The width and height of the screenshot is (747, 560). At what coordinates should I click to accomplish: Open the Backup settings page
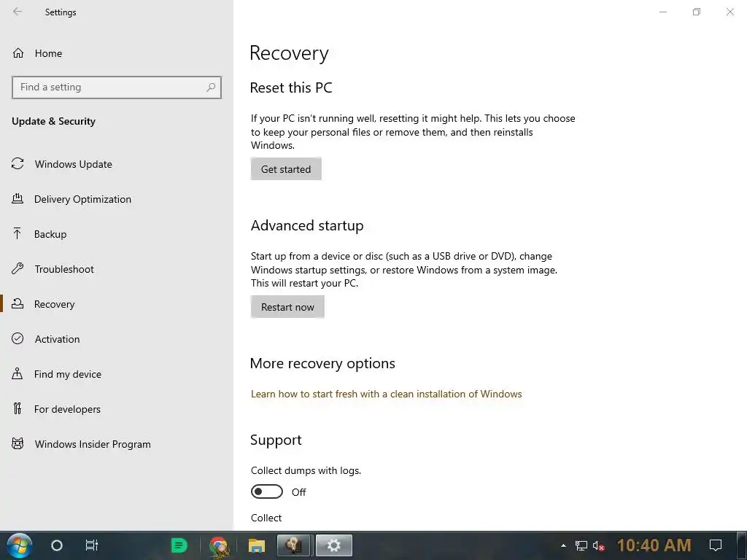(50, 234)
